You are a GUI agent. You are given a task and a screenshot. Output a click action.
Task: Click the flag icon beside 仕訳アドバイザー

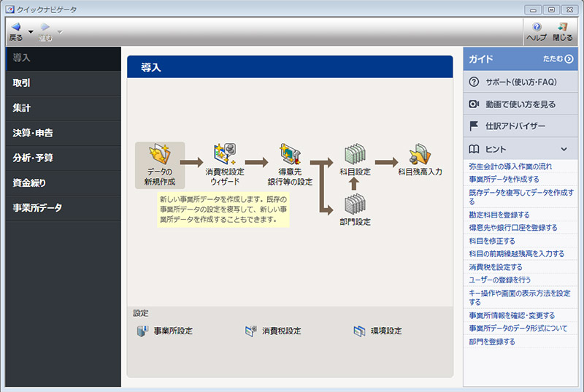[474, 126]
